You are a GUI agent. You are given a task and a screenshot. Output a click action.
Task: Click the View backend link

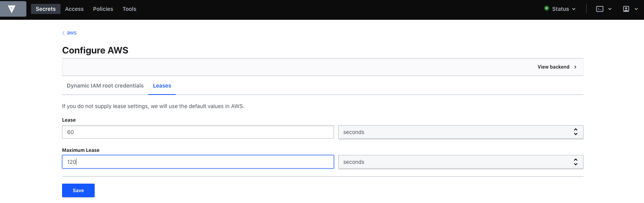click(x=553, y=67)
